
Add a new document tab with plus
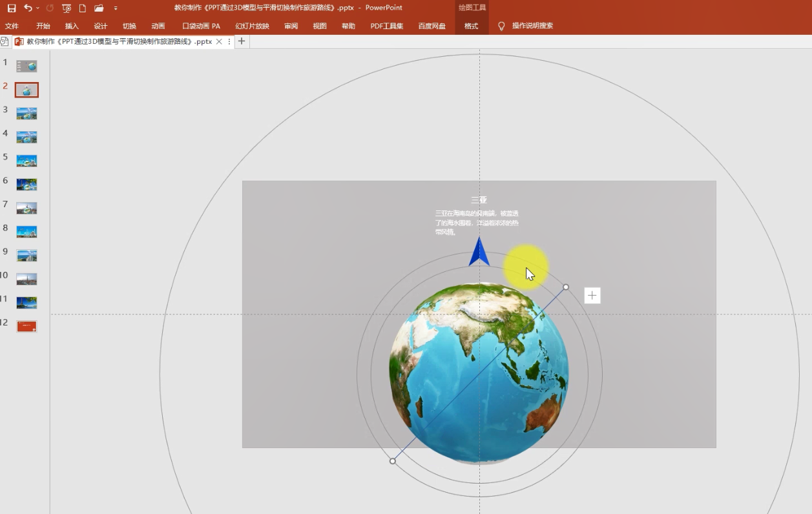click(242, 41)
